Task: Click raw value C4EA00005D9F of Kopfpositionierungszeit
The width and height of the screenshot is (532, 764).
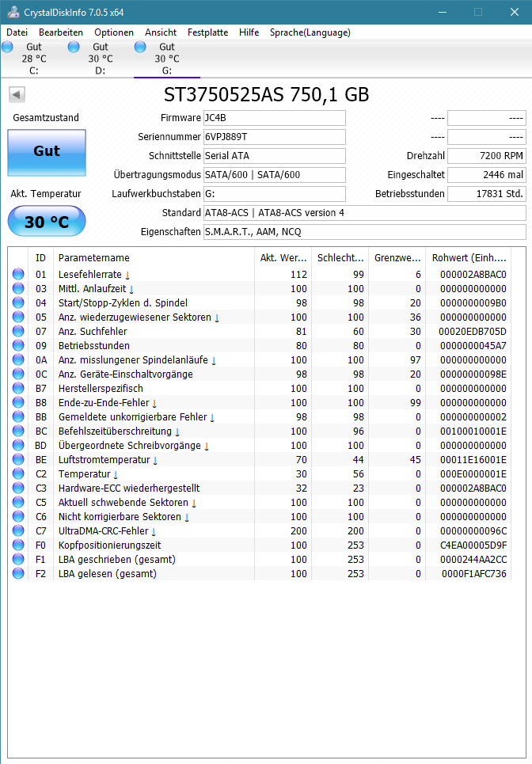Action: (473, 545)
